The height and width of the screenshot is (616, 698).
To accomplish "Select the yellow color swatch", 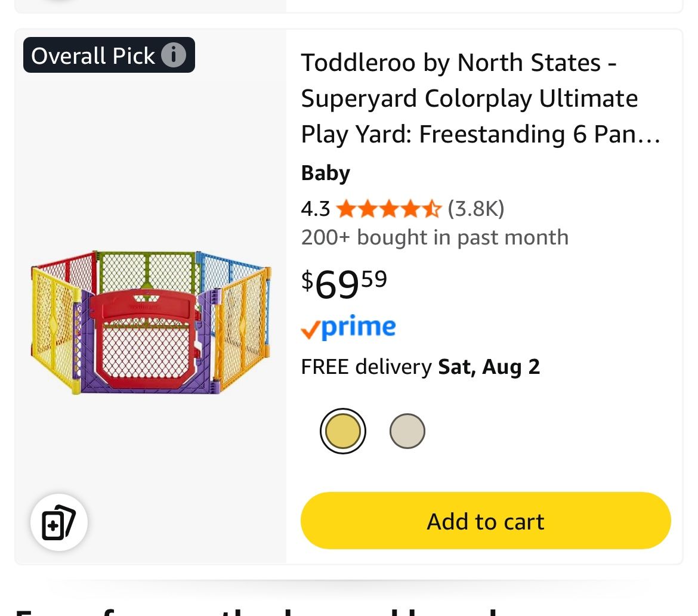I will coord(342,431).
